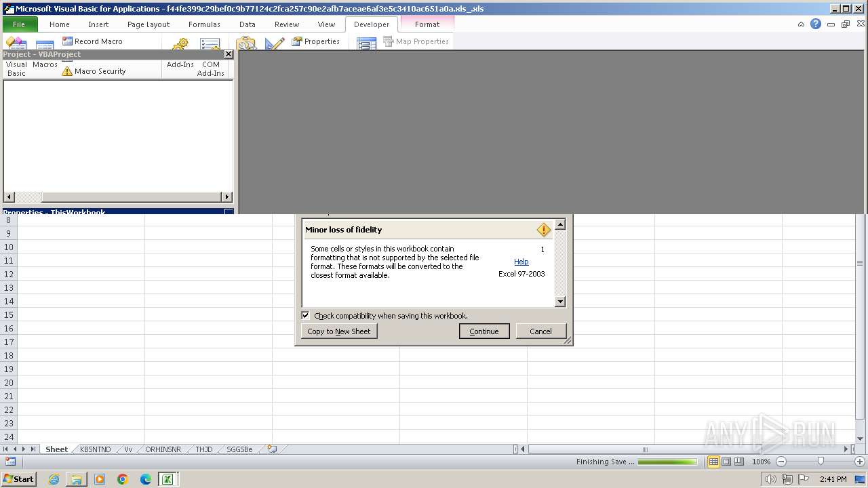
Task: Open control Properties in ribbon
Action: [x=315, y=41]
